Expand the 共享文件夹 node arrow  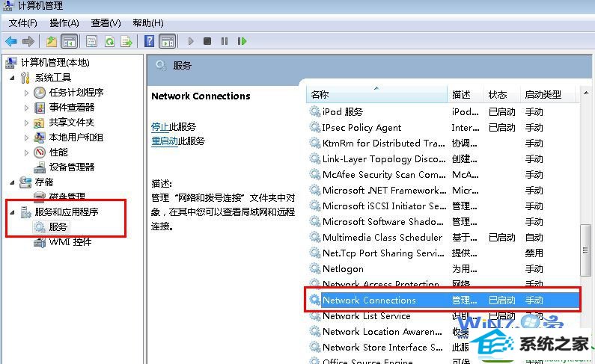coord(26,123)
